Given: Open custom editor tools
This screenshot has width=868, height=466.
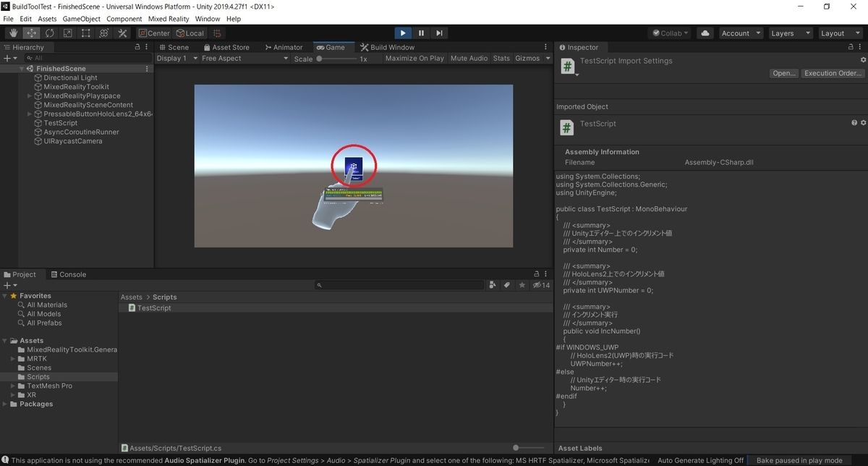Looking at the screenshot, I should pyautogui.click(x=122, y=33).
